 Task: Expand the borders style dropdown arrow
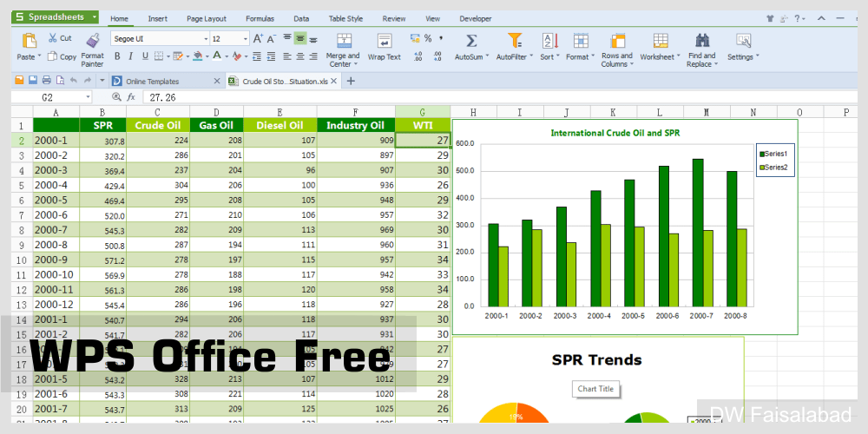[168, 56]
